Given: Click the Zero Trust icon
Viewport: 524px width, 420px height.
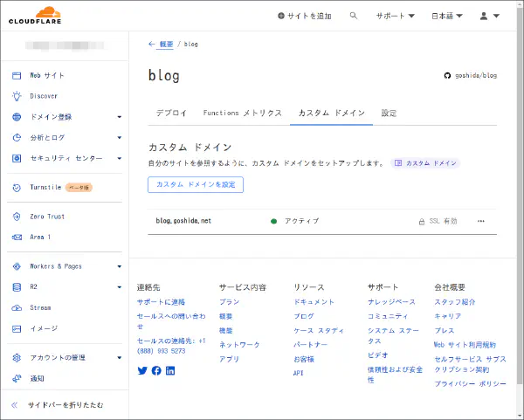Looking at the screenshot, I should click(17, 217).
